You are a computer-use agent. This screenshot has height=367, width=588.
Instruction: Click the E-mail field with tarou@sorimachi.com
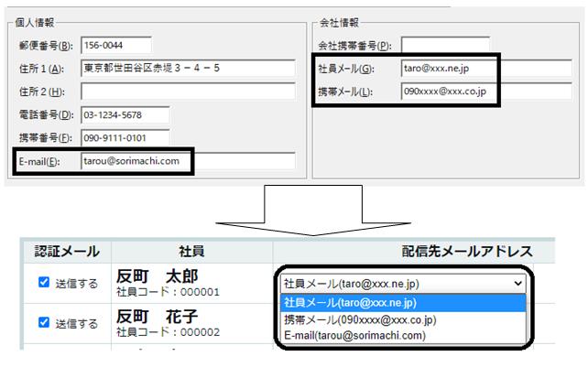click(x=188, y=161)
